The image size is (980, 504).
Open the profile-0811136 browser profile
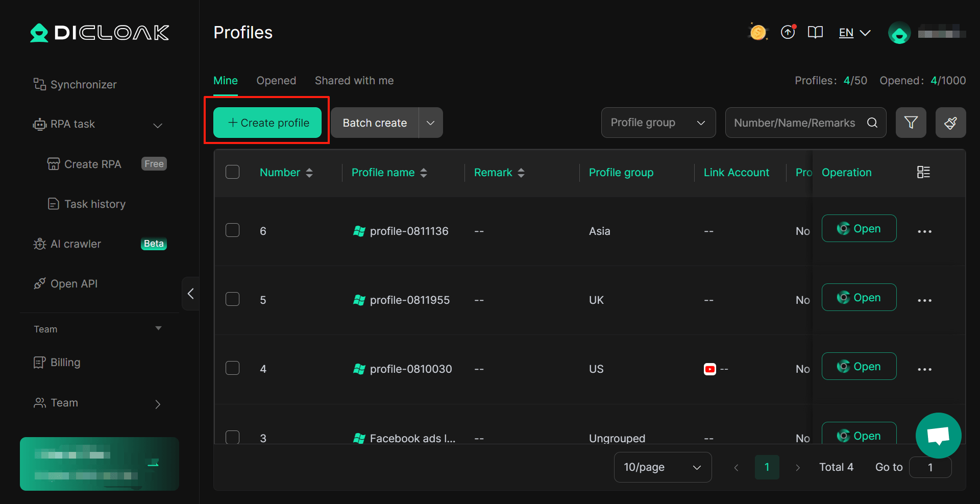(x=859, y=228)
